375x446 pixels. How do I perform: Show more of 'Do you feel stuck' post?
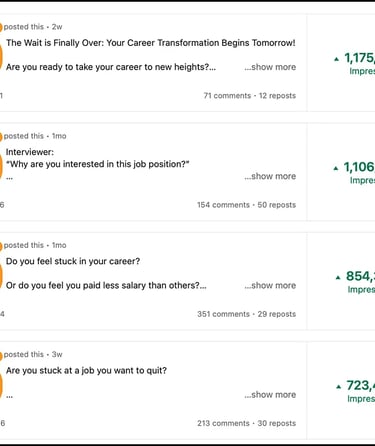(x=270, y=285)
